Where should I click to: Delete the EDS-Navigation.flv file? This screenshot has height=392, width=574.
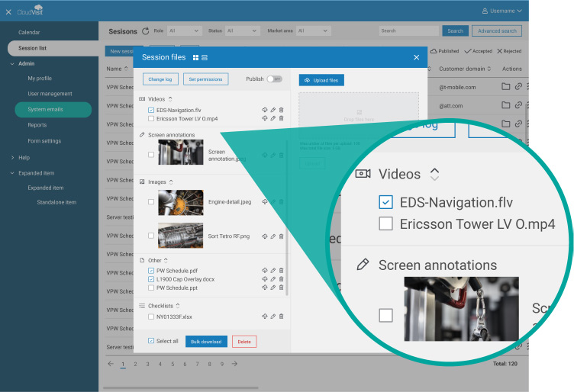pyautogui.click(x=281, y=110)
